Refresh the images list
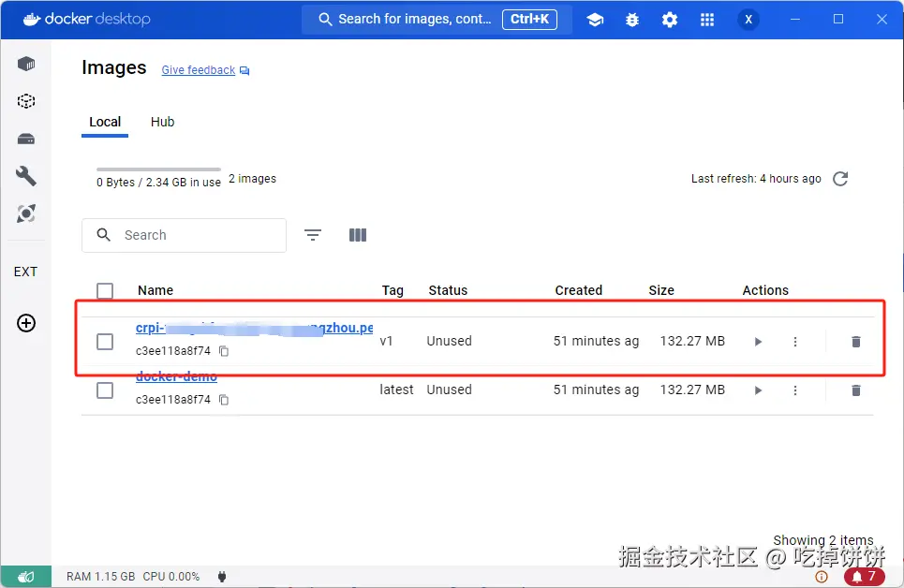 click(840, 179)
